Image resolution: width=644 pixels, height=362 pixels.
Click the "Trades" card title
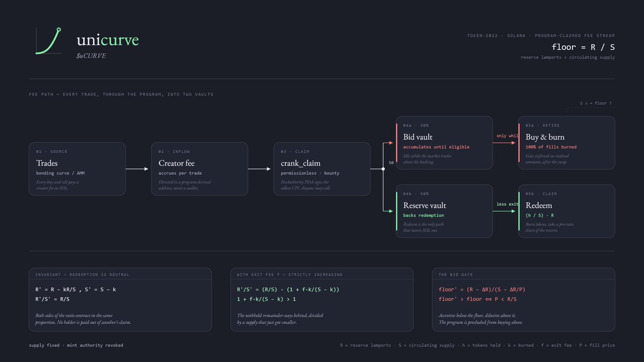click(x=47, y=163)
